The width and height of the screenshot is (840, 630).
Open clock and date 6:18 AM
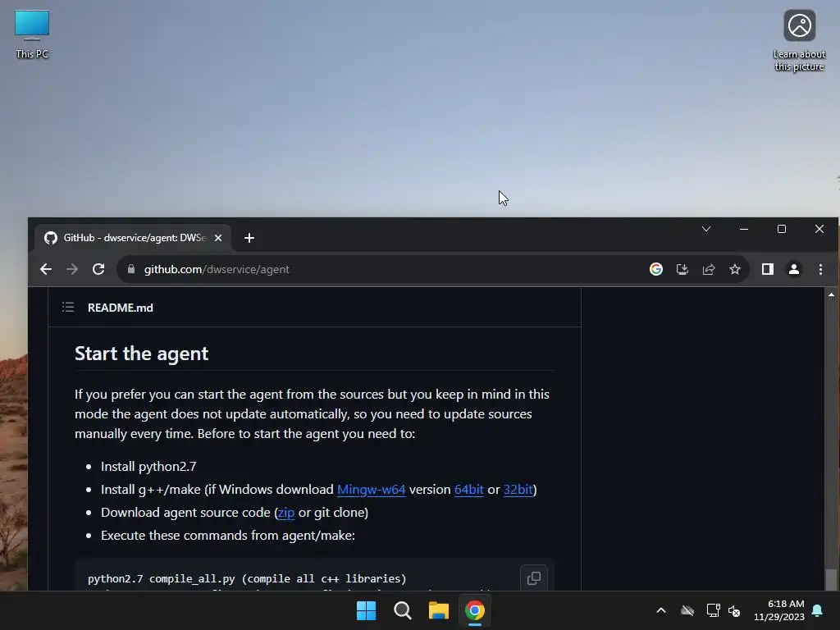point(779,610)
